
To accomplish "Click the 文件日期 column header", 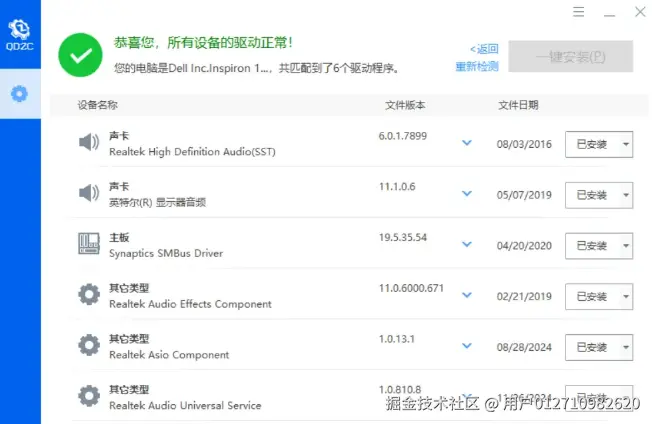I will pyautogui.click(x=518, y=105).
